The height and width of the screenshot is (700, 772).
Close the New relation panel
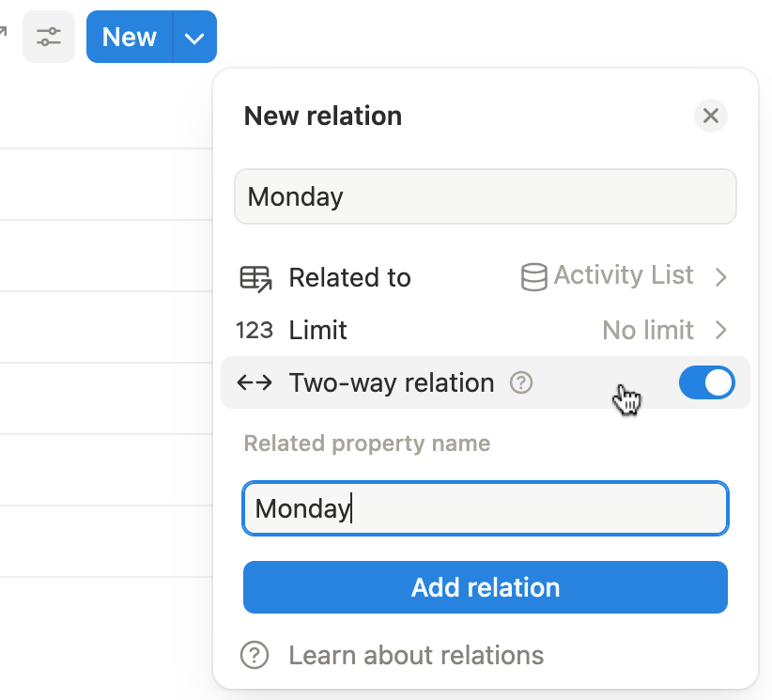pyautogui.click(x=711, y=116)
